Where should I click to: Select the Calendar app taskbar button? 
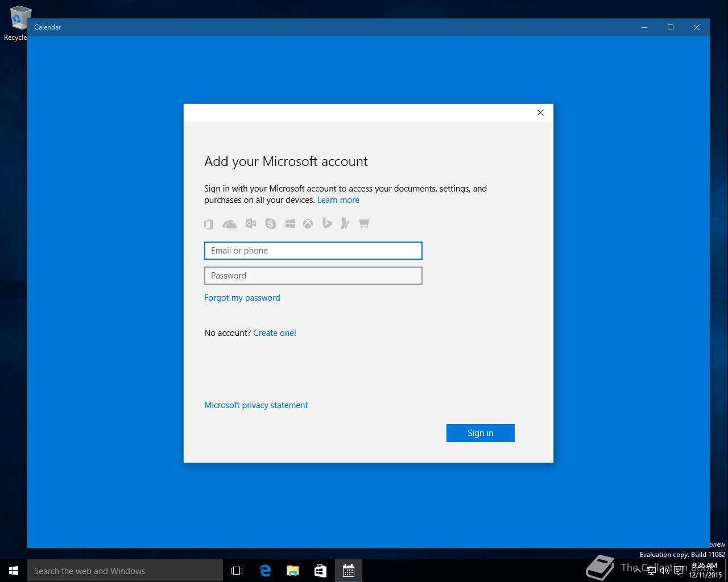349,571
